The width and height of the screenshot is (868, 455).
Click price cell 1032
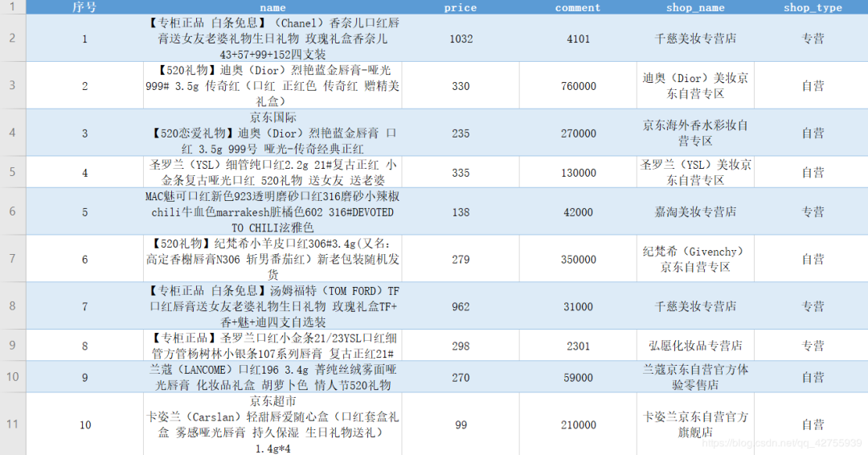[x=461, y=39]
